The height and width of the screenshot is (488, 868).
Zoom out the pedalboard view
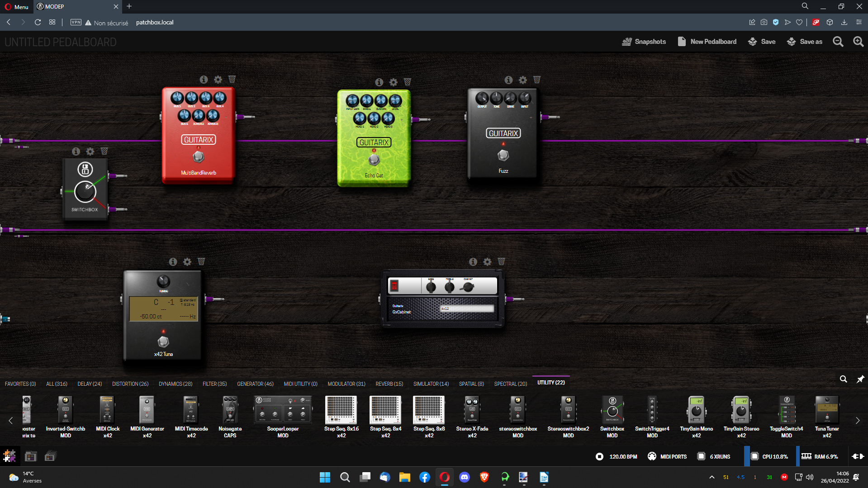(838, 42)
